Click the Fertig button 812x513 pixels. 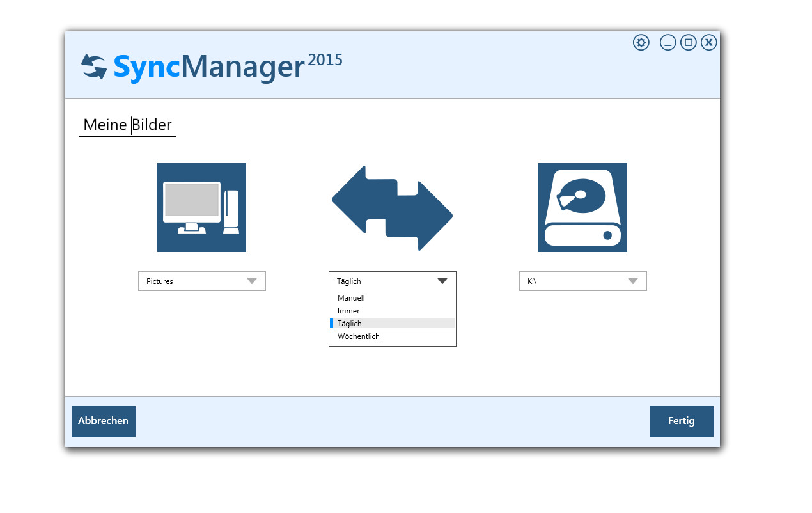tap(682, 422)
